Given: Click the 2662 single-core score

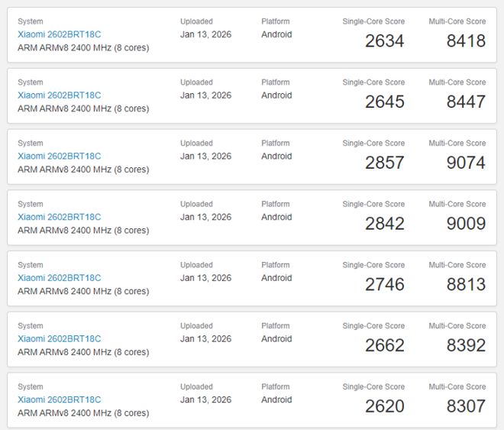Looking at the screenshot, I should [384, 345].
